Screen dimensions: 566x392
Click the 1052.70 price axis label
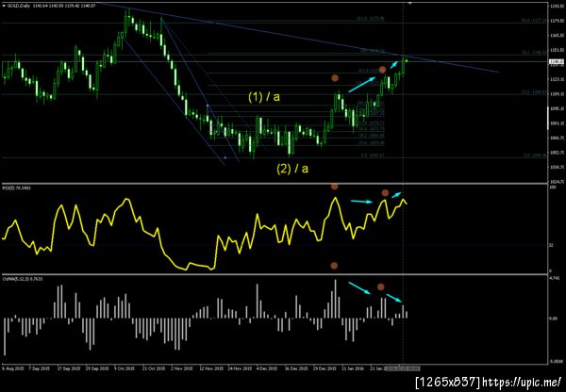point(556,153)
